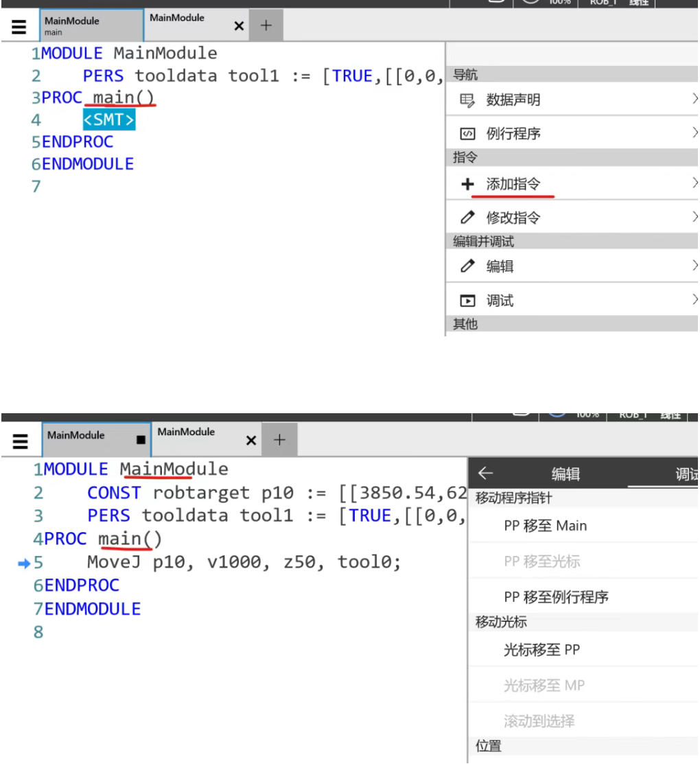Open the hamburger menu above the MoveJ program

tap(21, 442)
